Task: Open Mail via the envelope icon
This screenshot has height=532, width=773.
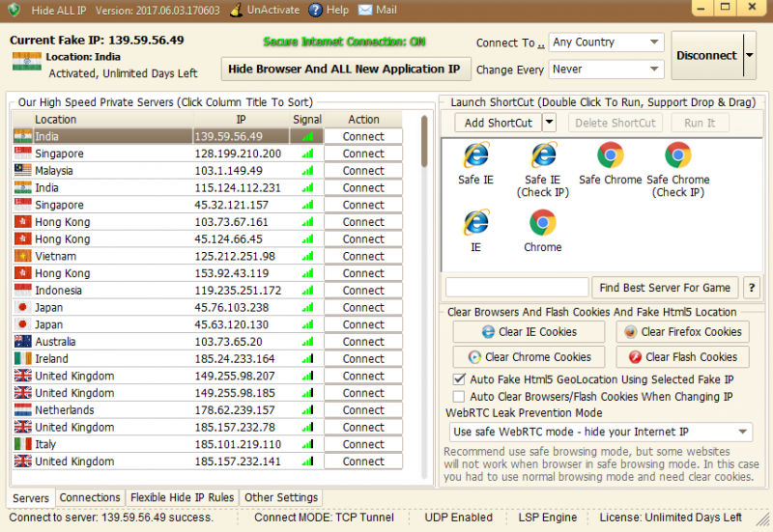Action: 365,10
